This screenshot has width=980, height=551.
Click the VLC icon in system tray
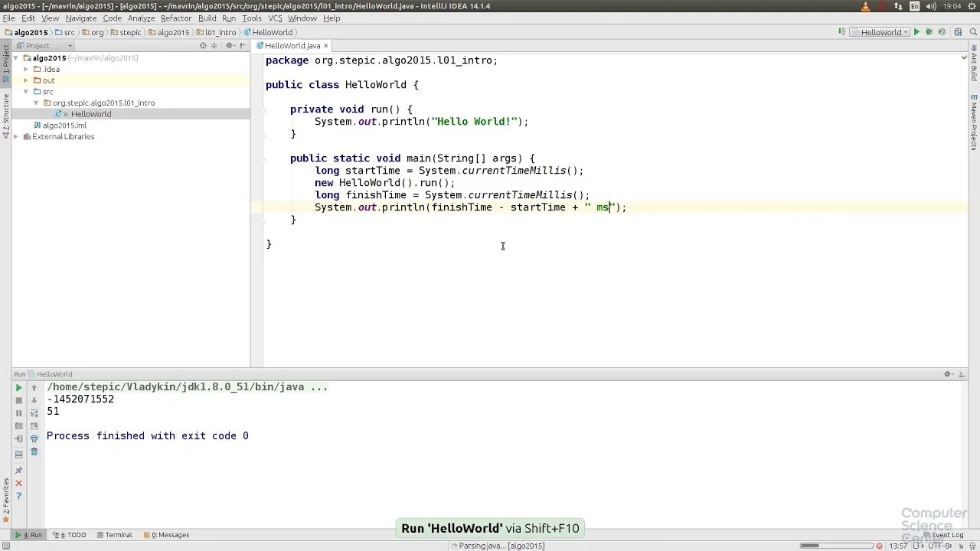(866, 6)
